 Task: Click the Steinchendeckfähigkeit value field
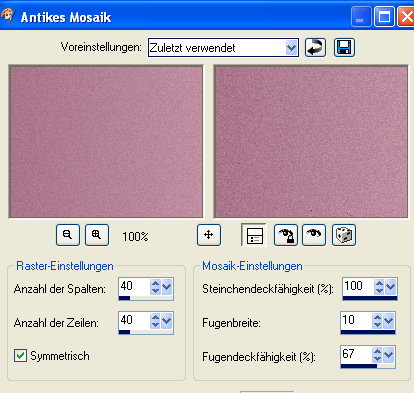(x=358, y=286)
